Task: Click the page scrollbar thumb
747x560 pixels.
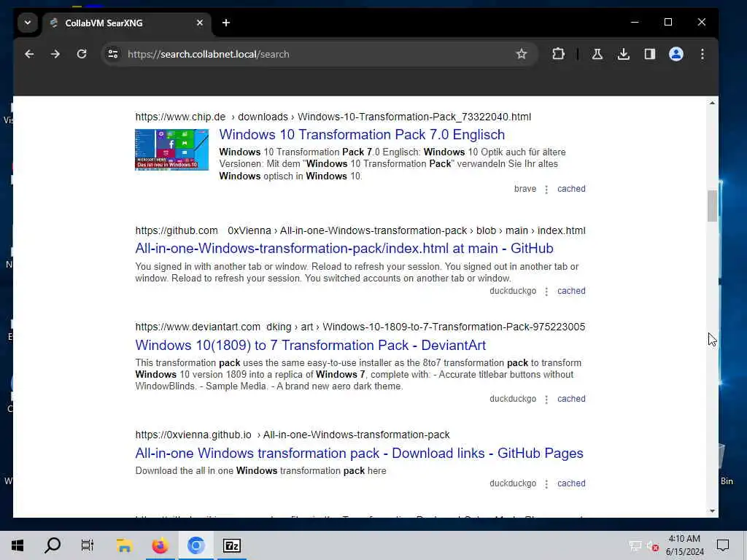Action: tap(712, 206)
